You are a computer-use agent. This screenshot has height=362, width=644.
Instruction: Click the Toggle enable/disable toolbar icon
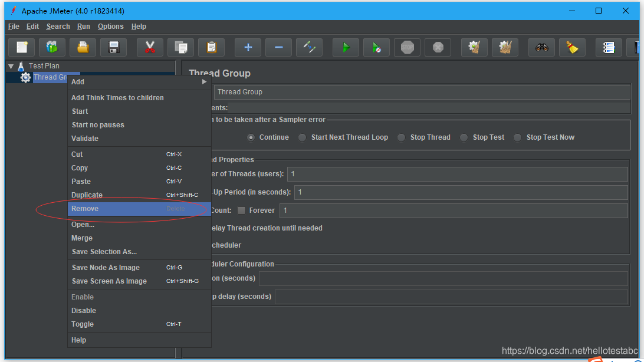309,48
